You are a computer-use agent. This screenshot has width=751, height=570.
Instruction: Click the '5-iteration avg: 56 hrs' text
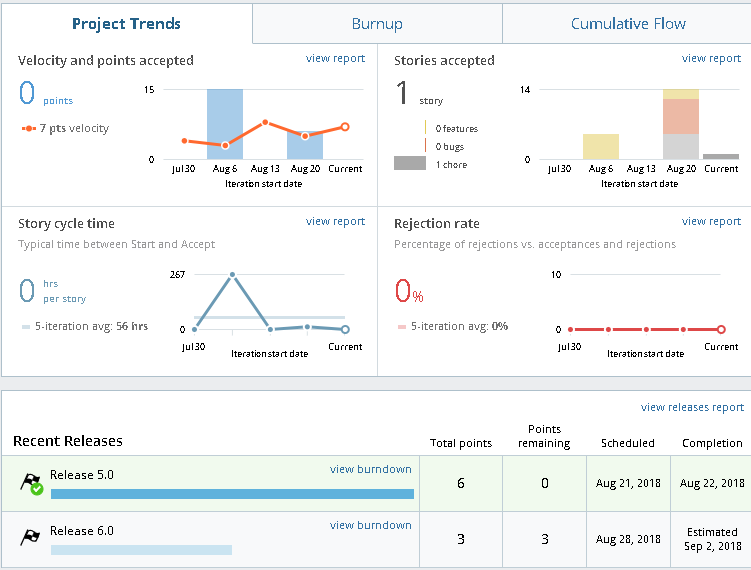pos(91,327)
